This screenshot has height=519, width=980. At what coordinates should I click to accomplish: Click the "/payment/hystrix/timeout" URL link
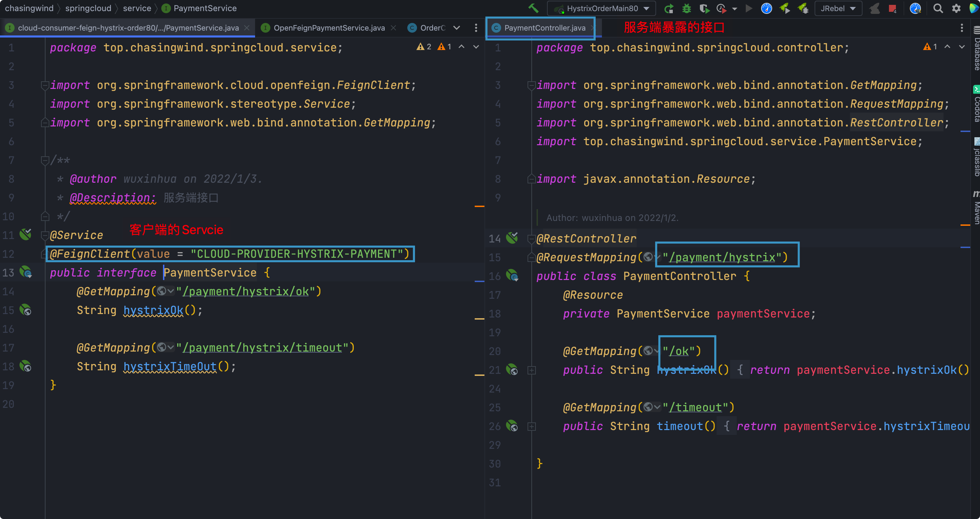pyautogui.click(x=262, y=347)
